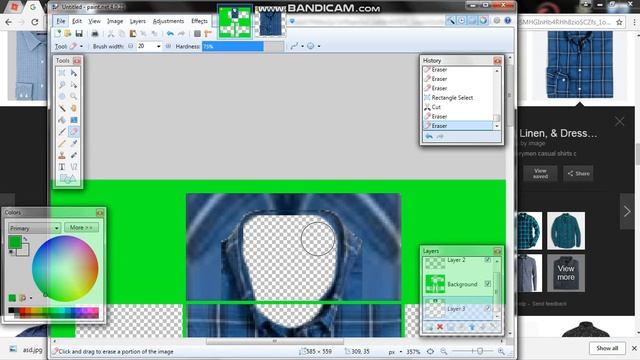Open the Layers menu
Viewport: 640px width, 360px height.
(138, 21)
